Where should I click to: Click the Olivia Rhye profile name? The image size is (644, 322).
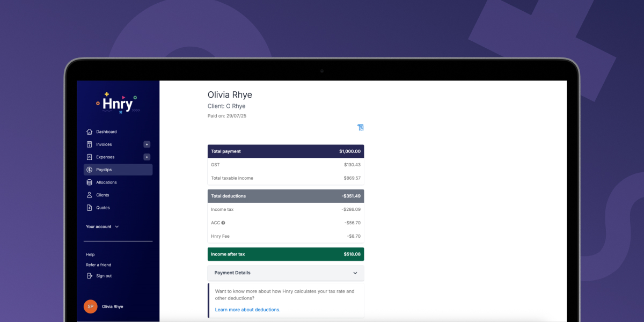point(113,306)
